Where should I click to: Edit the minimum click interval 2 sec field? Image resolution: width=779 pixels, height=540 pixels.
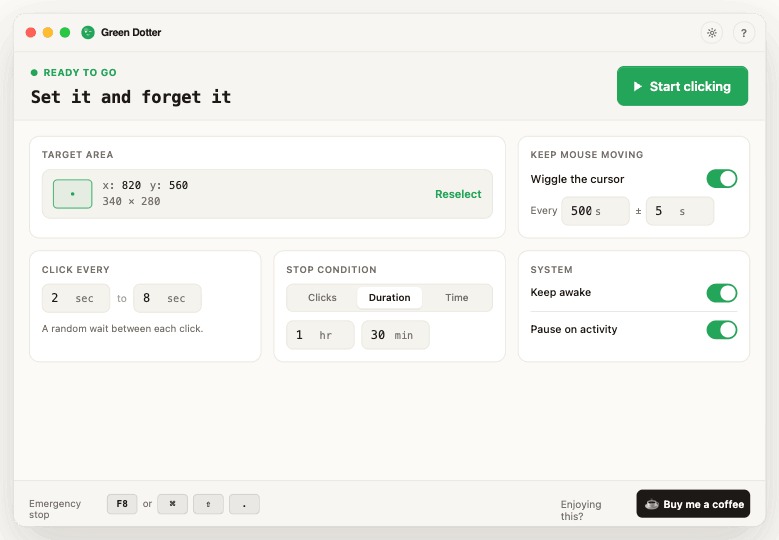(x=76, y=298)
